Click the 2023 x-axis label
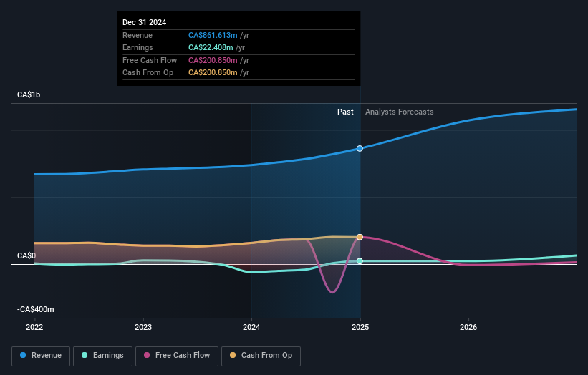This screenshot has height=375, width=588. click(143, 327)
